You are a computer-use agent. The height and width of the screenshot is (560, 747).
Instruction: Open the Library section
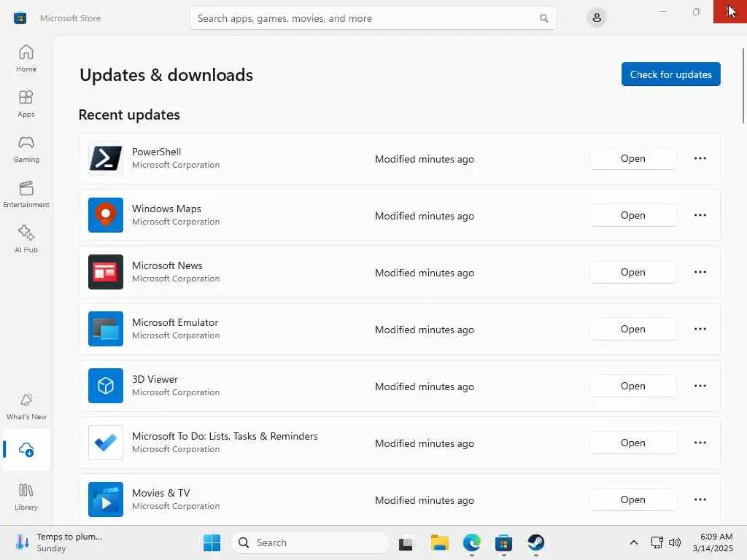(26, 497)
